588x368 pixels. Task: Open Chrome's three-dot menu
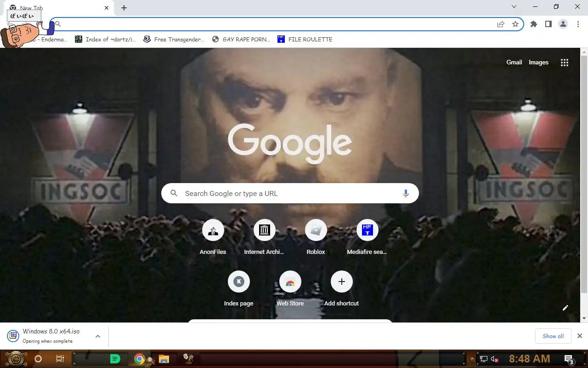click(578, 24)
